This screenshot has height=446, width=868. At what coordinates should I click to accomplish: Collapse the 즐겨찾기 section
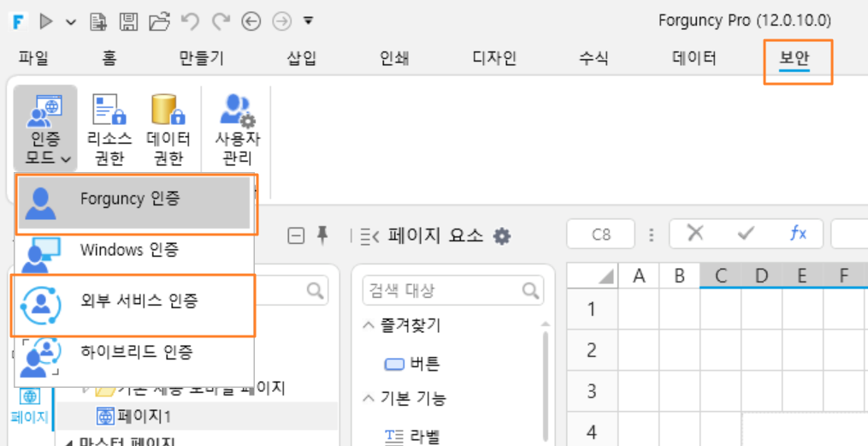(369, 326)
